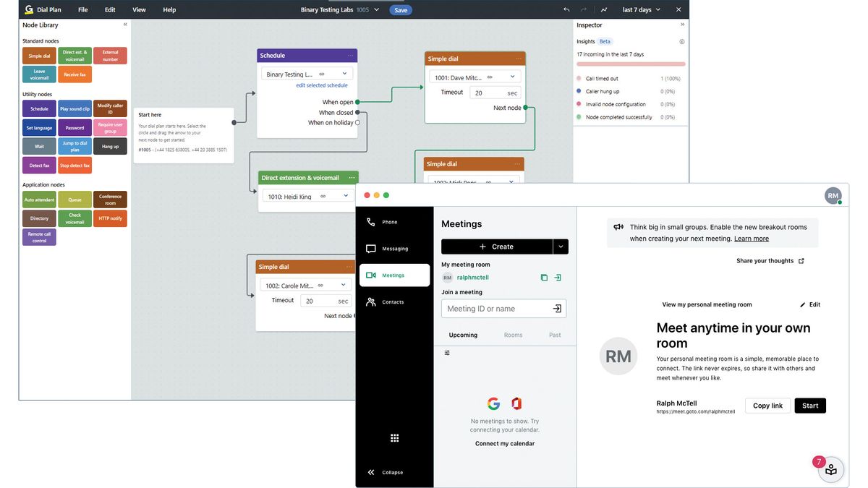Create a new meeting

pos(497,247)
